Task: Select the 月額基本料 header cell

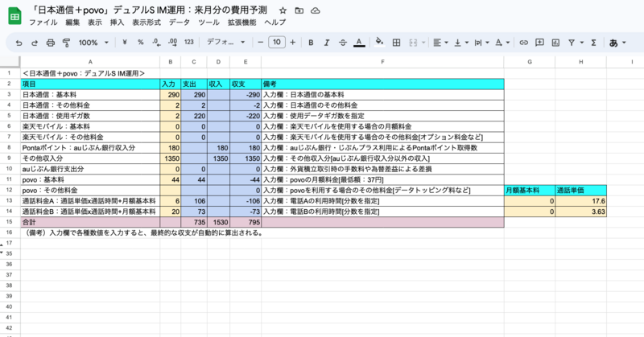Action: [530, 191]
